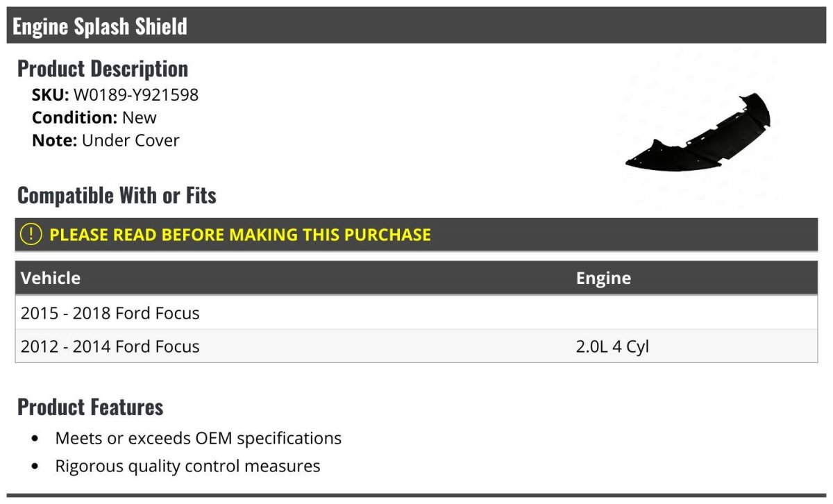The width and height of the screenshot is (833, 504).
Task: Click the yellow warning exclamation icon
Action: click(x=31, y=235)
